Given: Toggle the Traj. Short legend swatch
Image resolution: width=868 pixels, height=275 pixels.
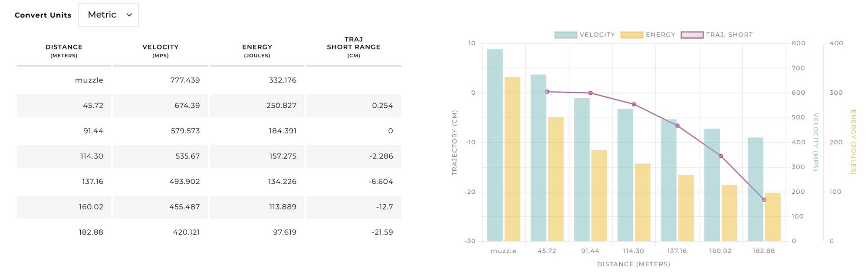Looking at the screenshot, I should [x=692, y=35].
